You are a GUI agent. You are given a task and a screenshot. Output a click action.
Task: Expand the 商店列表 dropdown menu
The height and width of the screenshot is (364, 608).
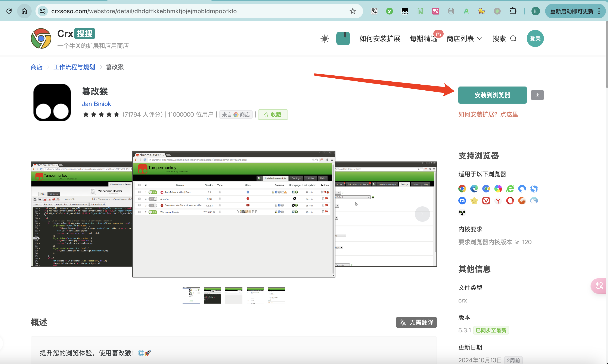(x=464, y=38)
